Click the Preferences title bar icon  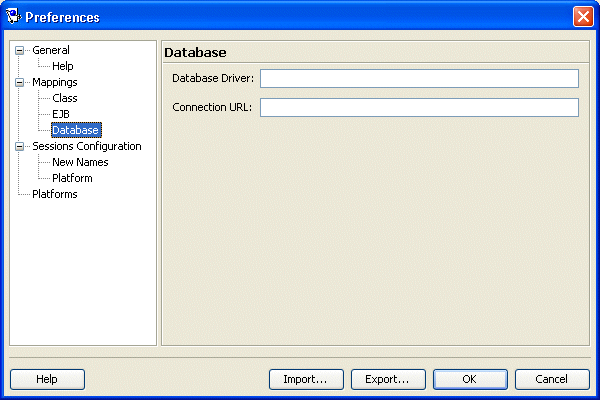coord(13,16)
